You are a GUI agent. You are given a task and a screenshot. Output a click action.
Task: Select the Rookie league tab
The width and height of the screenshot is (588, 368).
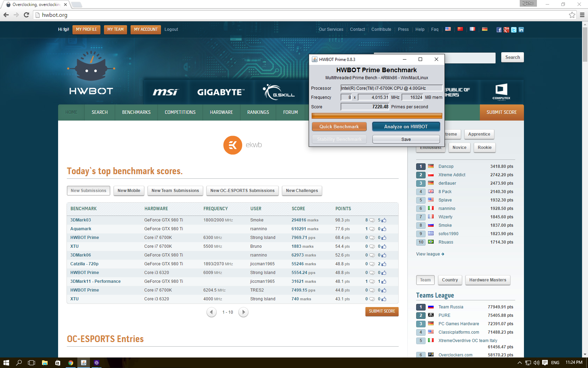(485, 148)
